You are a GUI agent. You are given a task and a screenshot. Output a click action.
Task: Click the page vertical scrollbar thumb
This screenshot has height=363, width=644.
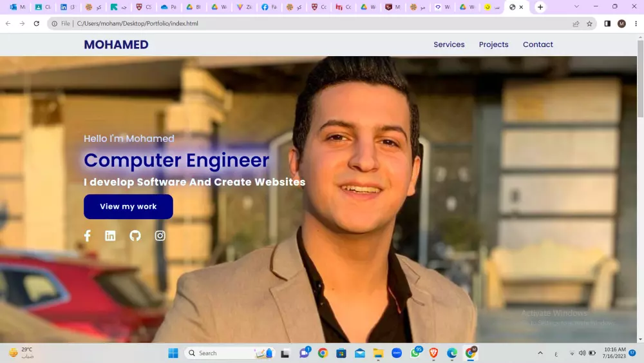(x=640, y=78)
